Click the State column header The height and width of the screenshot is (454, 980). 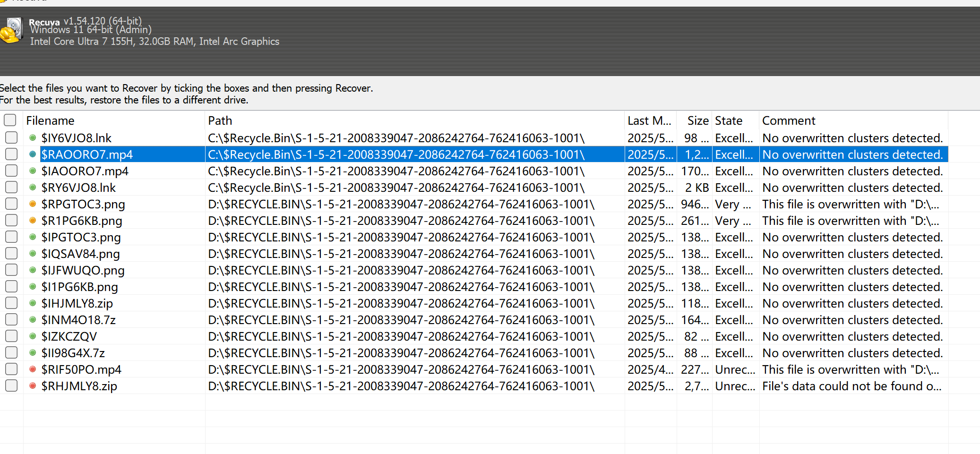[728, 121]
